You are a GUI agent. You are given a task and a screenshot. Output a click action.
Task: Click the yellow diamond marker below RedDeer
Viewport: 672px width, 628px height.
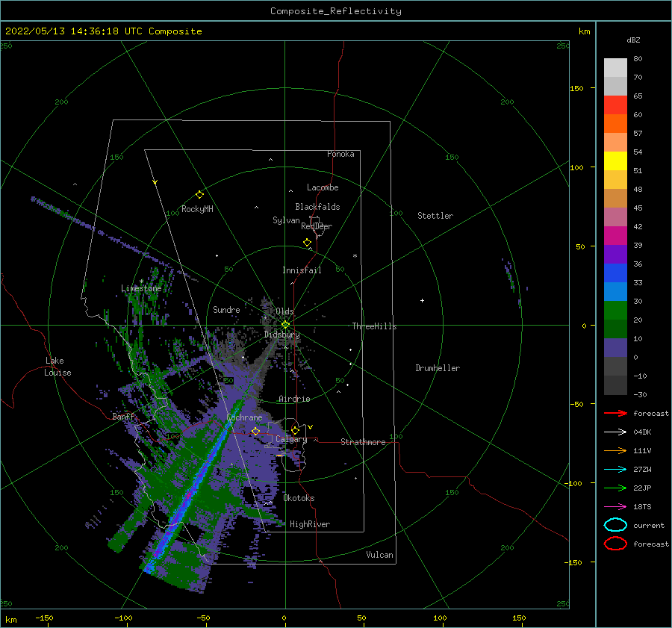coord(307,243)
